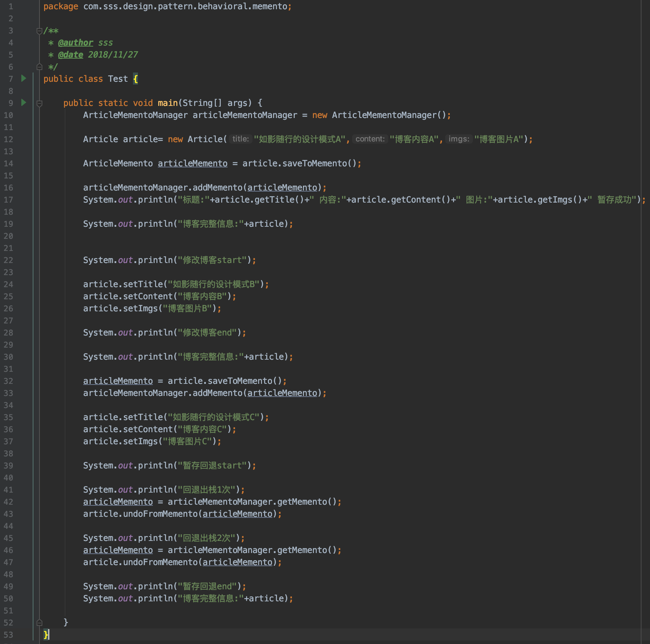Collapse the main method fold on line 9
650x644 pixels.
click(x=39, y=103)
